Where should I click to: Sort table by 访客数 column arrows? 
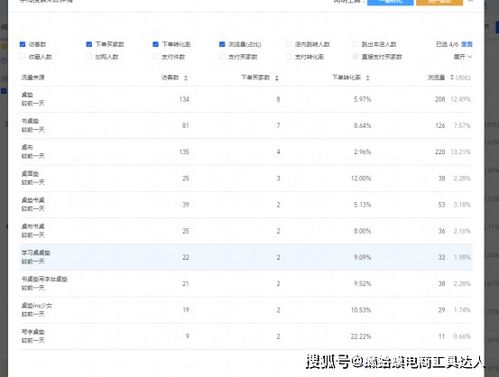point(186,78)
